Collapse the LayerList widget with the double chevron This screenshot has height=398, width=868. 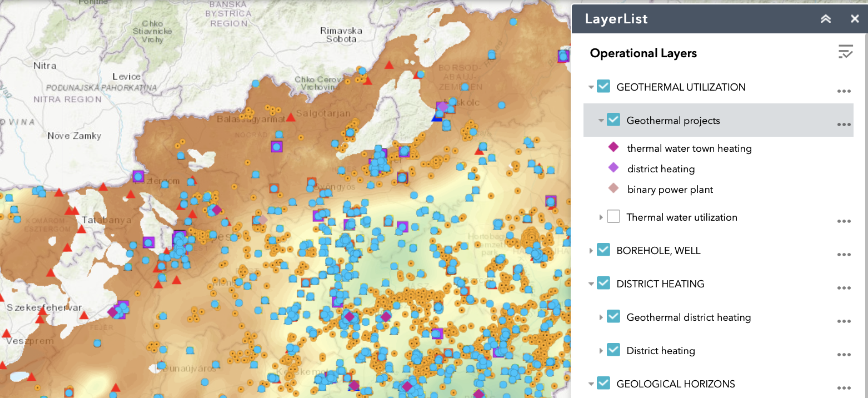point(825,18)
